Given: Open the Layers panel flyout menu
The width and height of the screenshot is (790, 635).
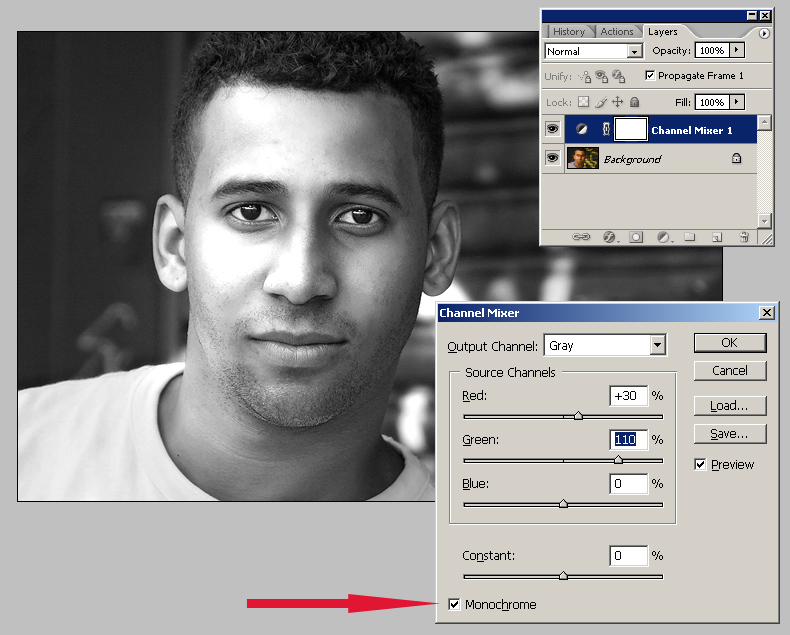Looking at the screenshot, I should click(x=764, y=33).
